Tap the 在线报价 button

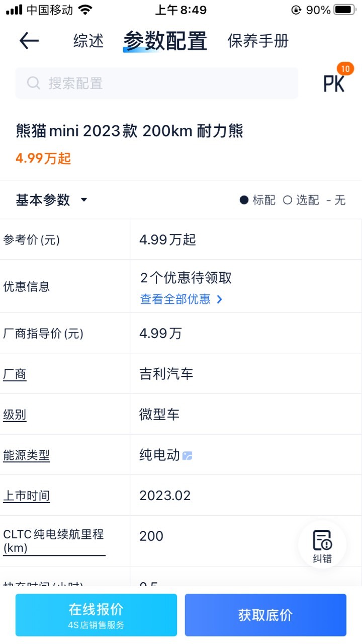click(96, 615)
